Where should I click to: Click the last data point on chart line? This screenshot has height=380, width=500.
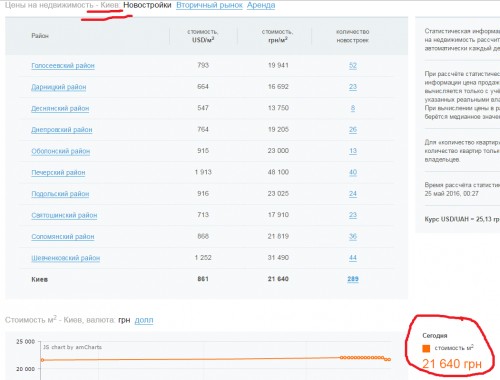click(x=389, y=359)
